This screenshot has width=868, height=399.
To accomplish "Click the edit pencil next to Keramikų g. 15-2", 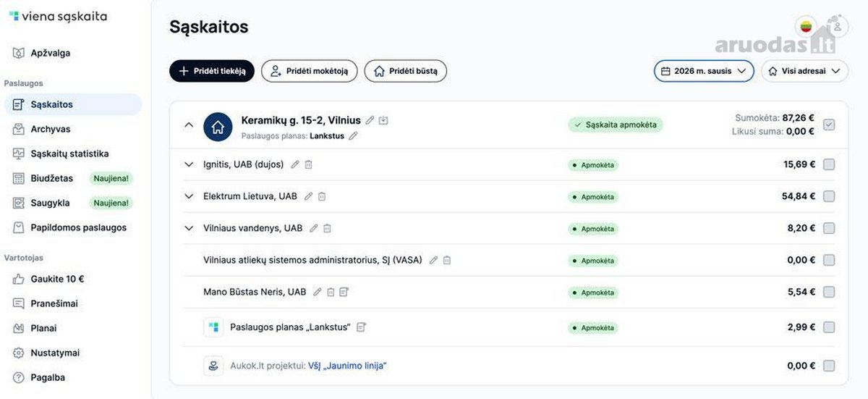I will [370, 120].
